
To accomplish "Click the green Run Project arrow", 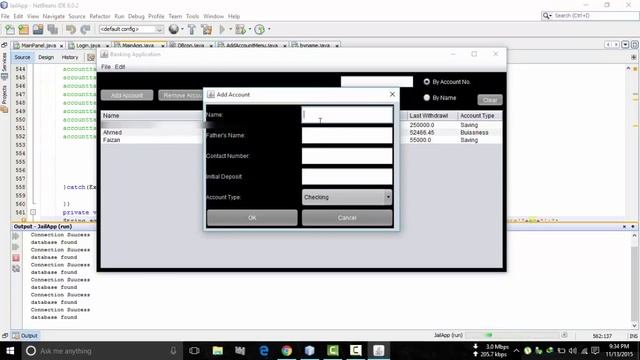I will (x=222, y=29).
